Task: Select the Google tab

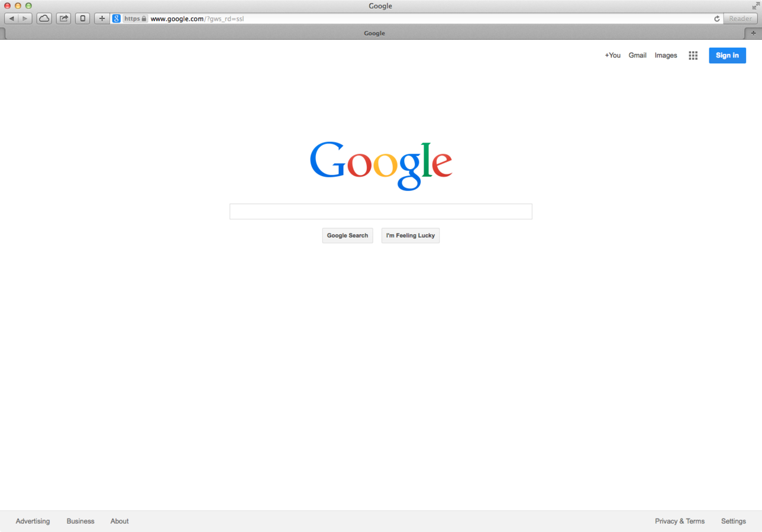Action: (x=374, y=33)
